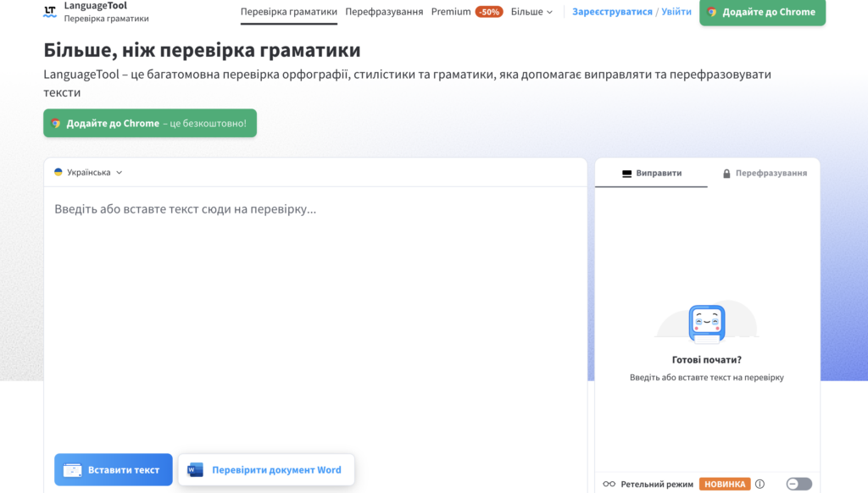Click the info icon beside НОВИНКА
The width and height of the screenshot is (868, 493).
pyautogui.click(x=759, y=485)
